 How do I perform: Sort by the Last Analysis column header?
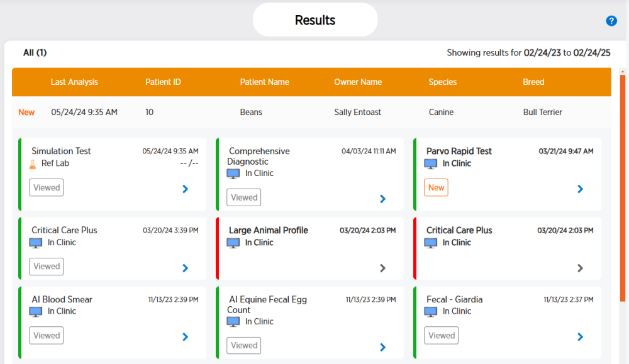(74, 82)
